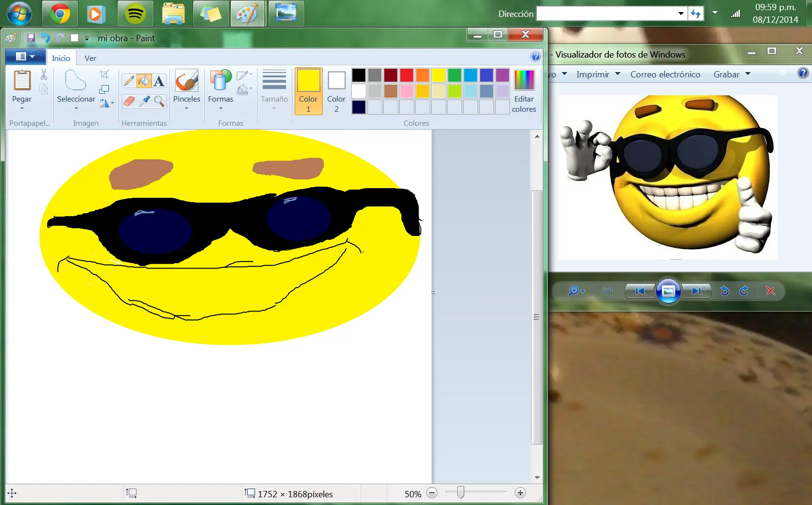Go to next photo in Photo Viewer
This screenshot has height=505, width=812.
pos(696,291)
